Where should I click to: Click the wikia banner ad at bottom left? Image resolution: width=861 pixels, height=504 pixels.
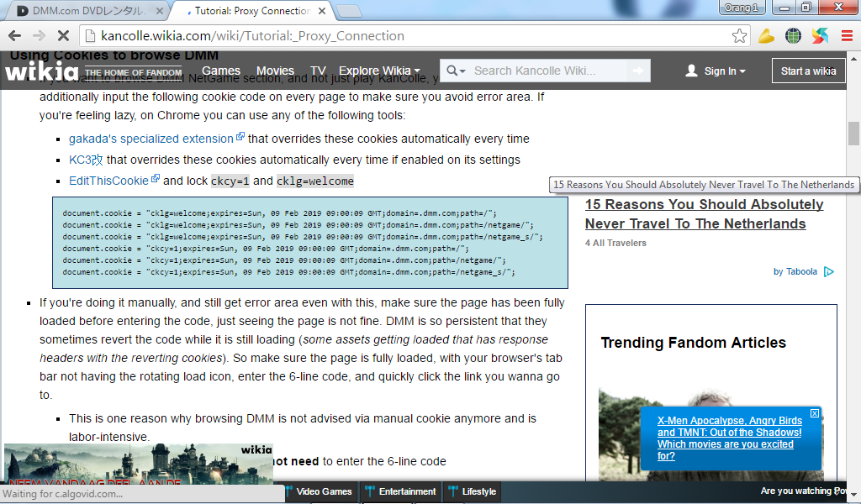click(139, 464)
